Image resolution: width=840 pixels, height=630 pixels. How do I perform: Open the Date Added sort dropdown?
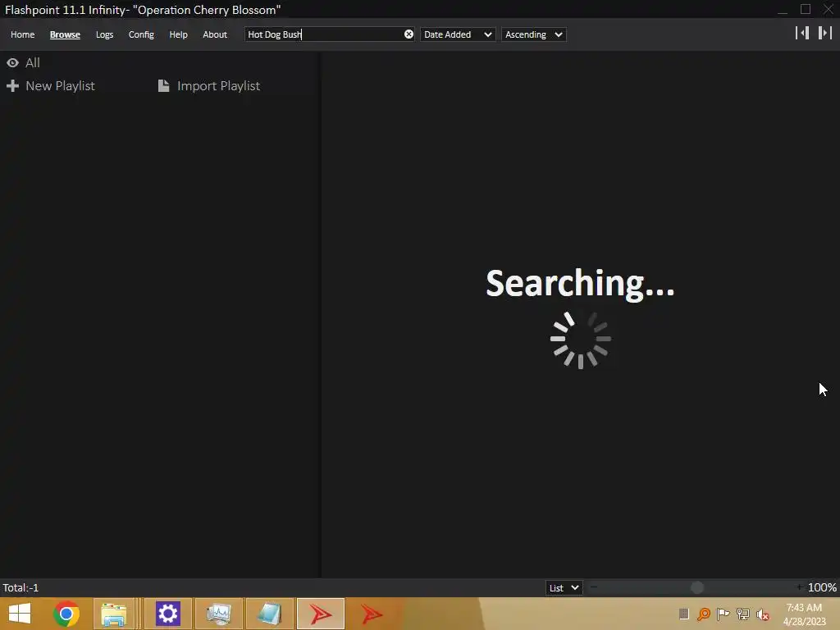click(x=458, y=34)
